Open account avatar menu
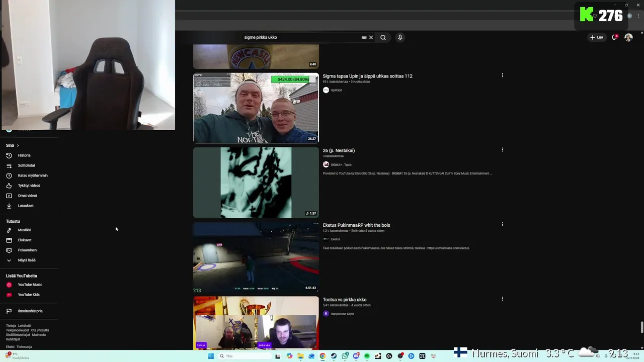 [x=628, y=37]
